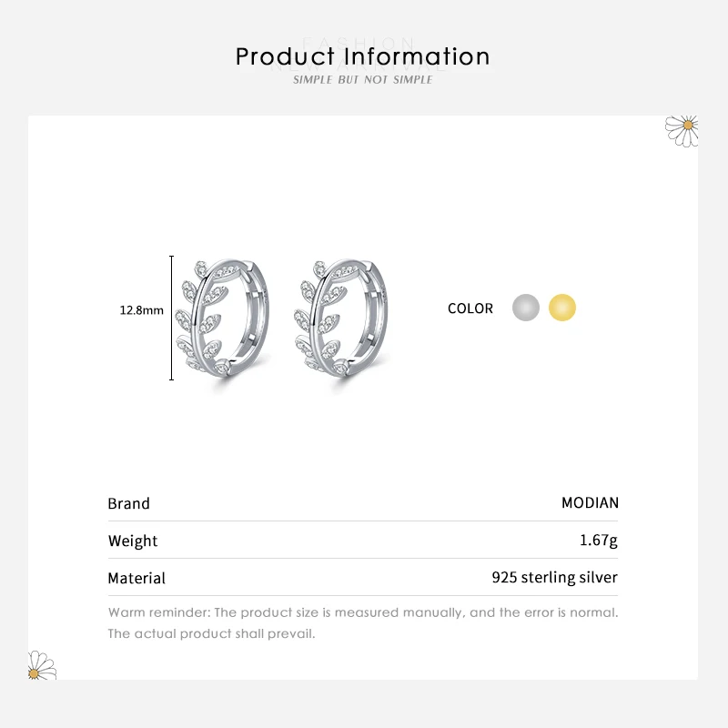Click the 12.8mm size label
The image size is (728, 728).
141,310
